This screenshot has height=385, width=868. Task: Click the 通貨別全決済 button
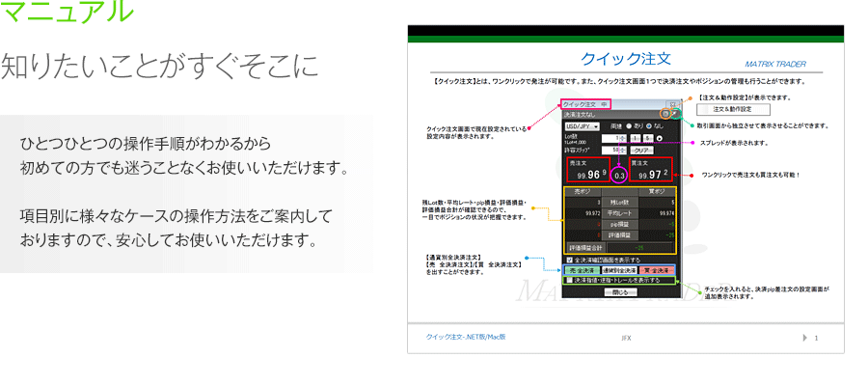[x=619, y=270]
